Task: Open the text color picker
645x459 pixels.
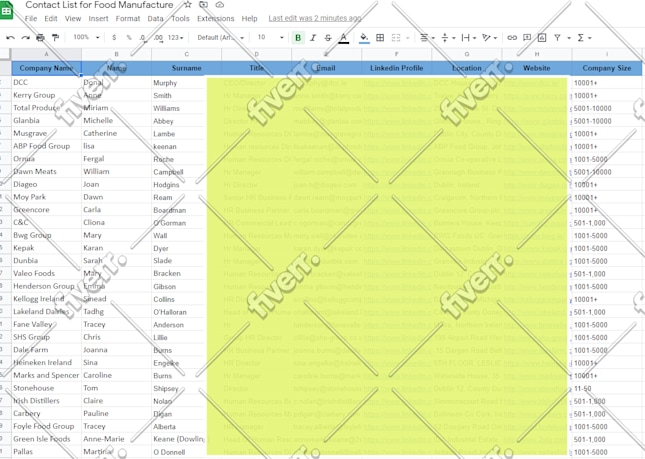Action: (x=343, y=38)
